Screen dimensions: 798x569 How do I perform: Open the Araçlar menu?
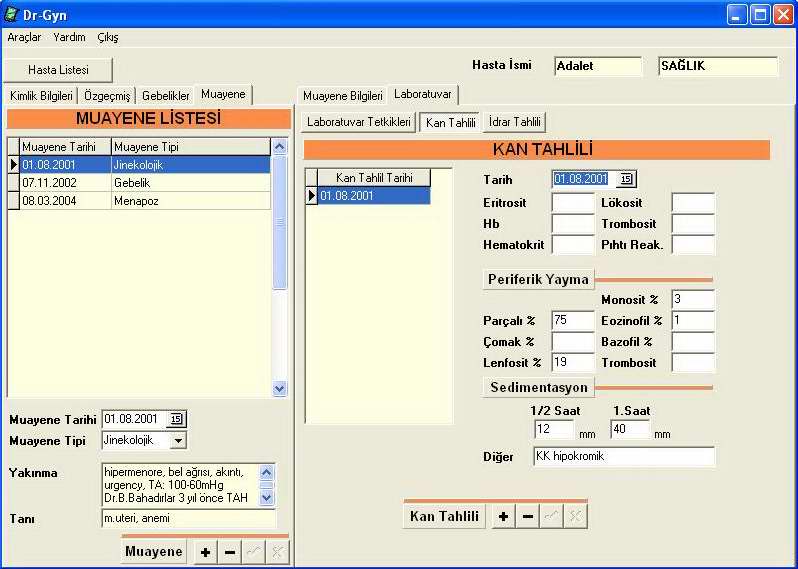24,37
